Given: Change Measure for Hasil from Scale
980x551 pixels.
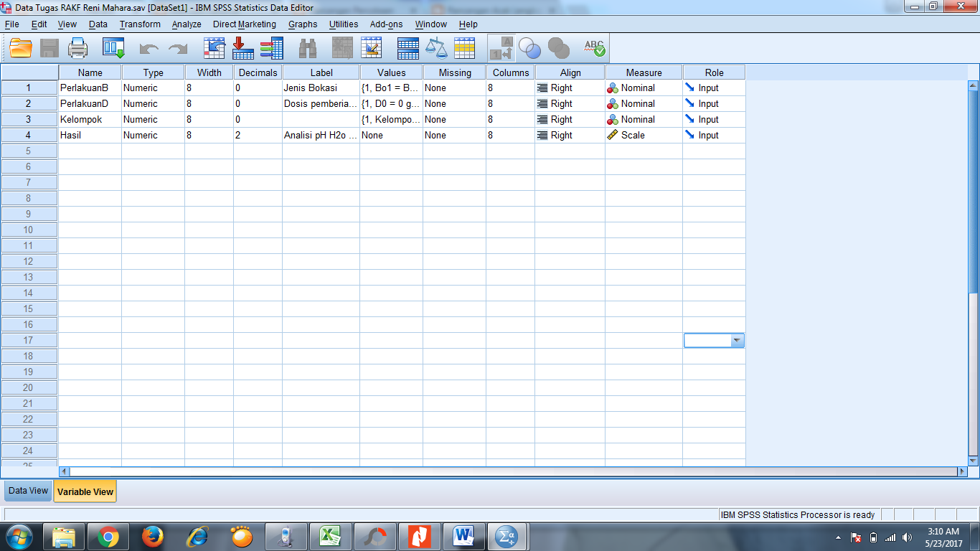Looking at the screenshot, I should tap(641, 135).
